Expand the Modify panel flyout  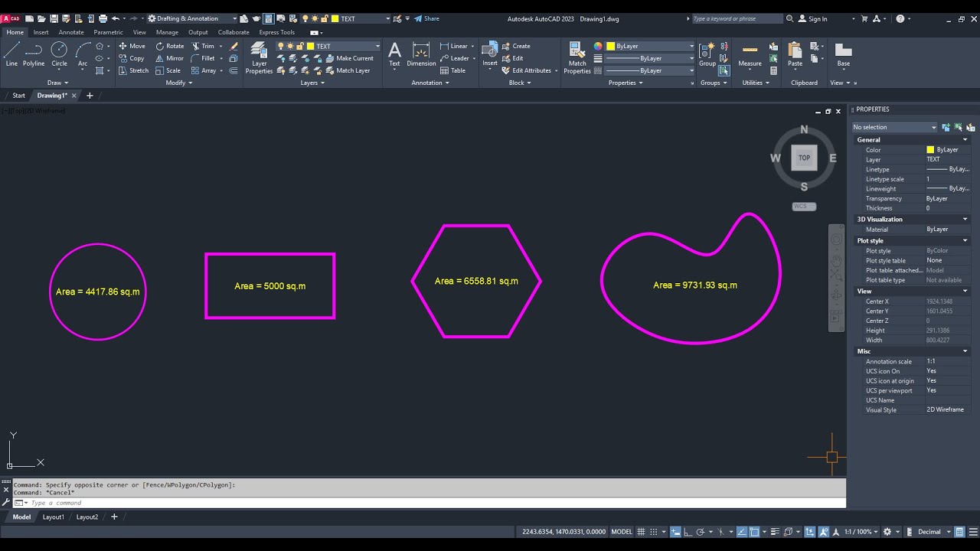pos(178,83)
